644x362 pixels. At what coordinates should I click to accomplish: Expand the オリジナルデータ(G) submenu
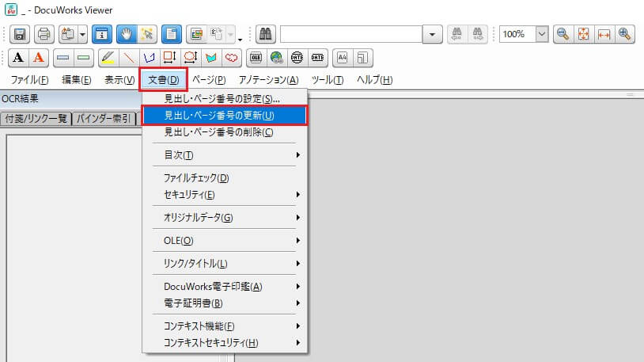click(x=225, y=217)
